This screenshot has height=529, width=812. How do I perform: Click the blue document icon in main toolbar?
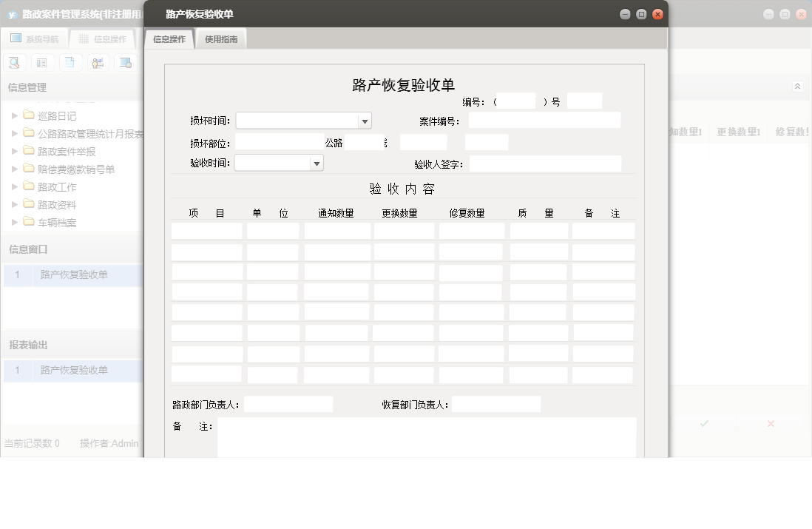point(70,62)
